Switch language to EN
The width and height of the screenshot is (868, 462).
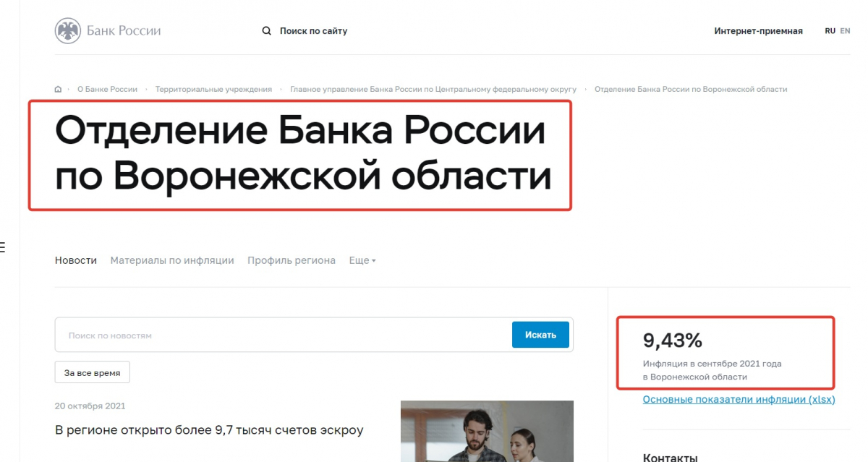point(845,31)
